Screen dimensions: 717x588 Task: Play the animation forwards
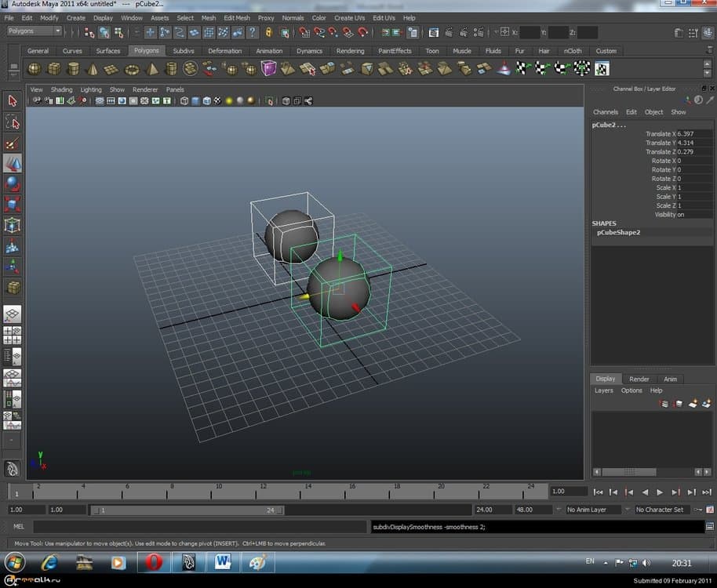pos(660,492)
